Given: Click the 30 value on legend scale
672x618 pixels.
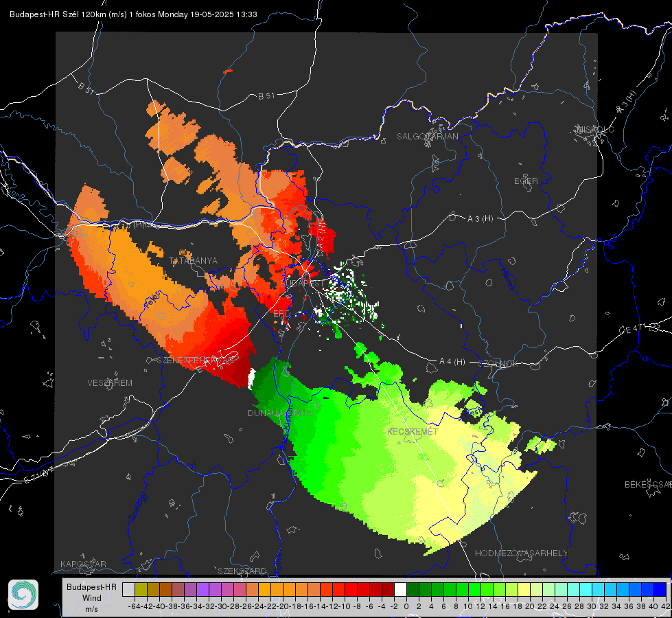Looking at the screenshot, I should 592,606.
